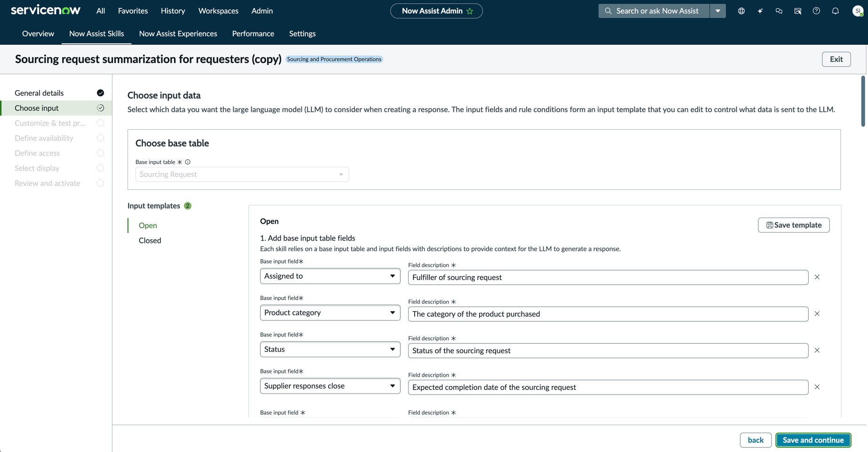The height and width of the screenshot is (452, 868).
Task: Open the notifications bell icon
Action: point(836,11)
